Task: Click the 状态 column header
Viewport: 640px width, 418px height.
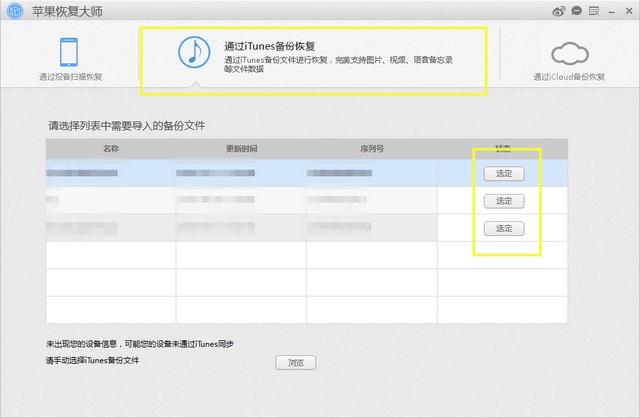Action: pos(502,149)
